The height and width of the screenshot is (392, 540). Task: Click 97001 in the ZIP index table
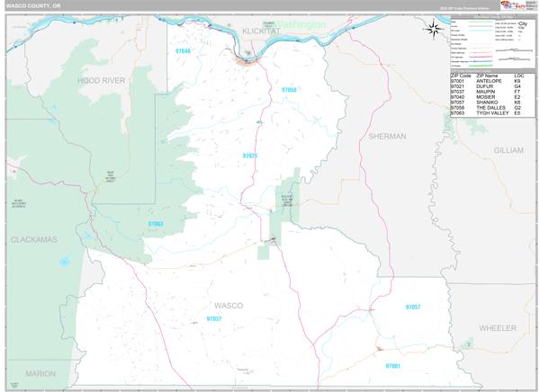click(x=457, y=81)
